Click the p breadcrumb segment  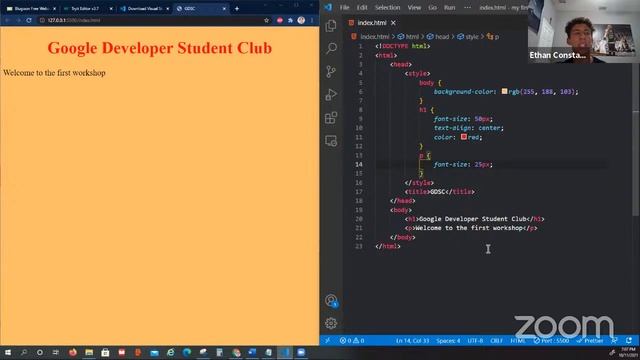[x=497, y=37]
